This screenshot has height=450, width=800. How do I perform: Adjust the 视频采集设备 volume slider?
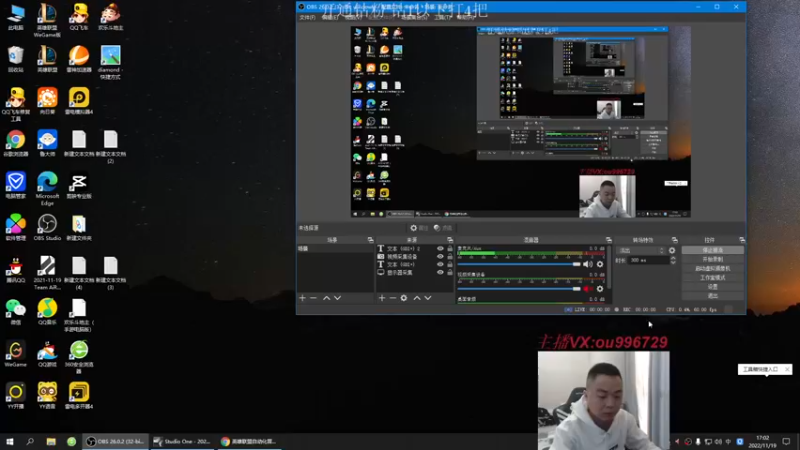[519, 289]
